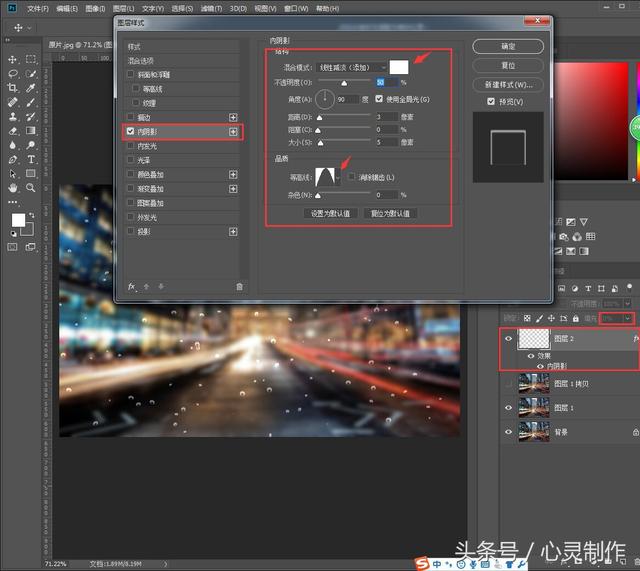The image size is (640, 571).
Task: Select the Clone Stamp tool
Action: click(x=13, y=117)
